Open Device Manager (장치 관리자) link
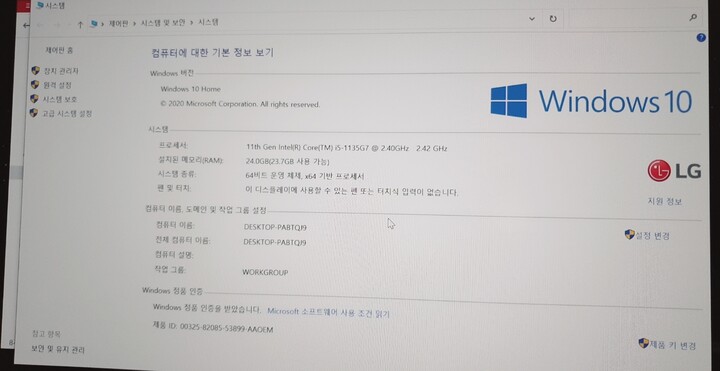720x371 pixels. [x=61, y=71]
